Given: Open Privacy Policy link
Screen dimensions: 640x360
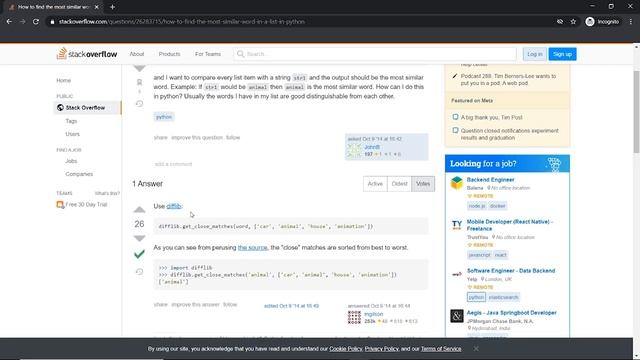Looking at the screenshot, I should tap(382, 349).
